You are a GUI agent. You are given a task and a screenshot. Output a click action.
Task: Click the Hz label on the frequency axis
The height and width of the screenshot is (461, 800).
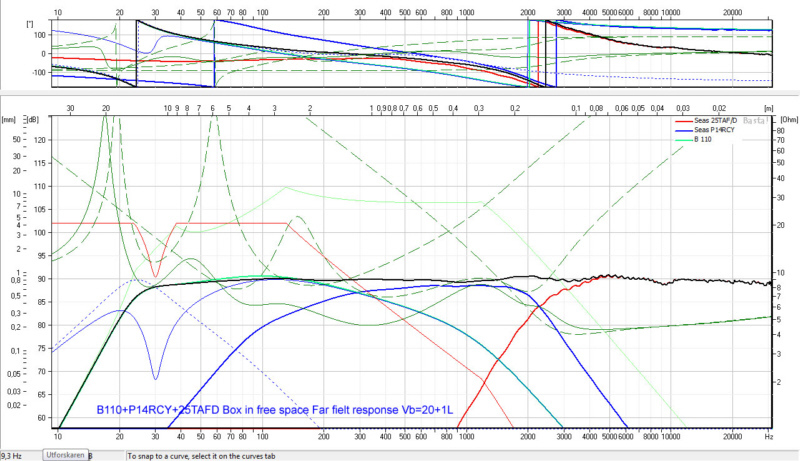768,437
